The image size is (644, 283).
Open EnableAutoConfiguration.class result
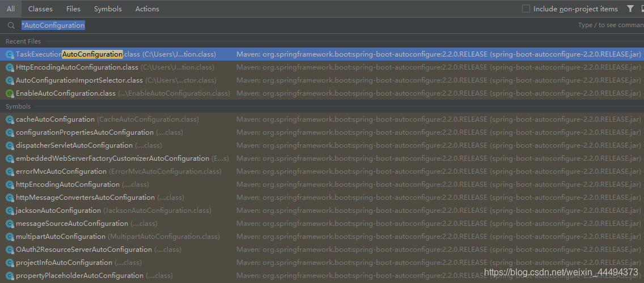click(322, 93)
